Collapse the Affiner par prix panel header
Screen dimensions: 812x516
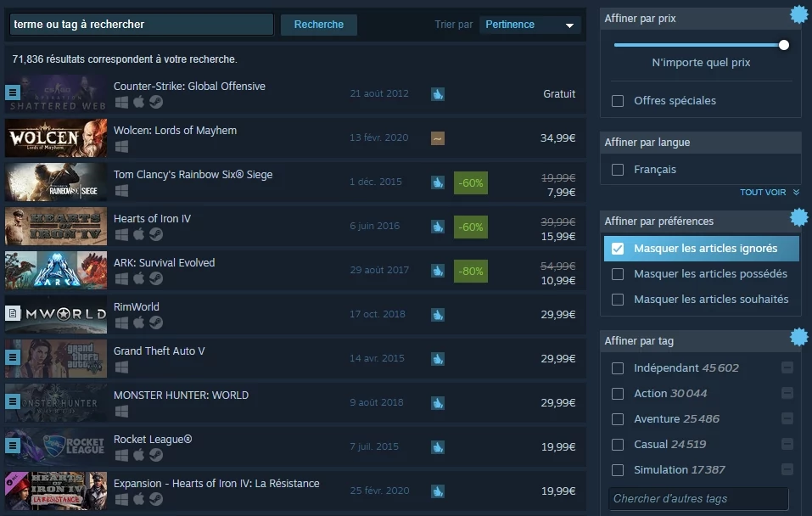coord(700,19)
